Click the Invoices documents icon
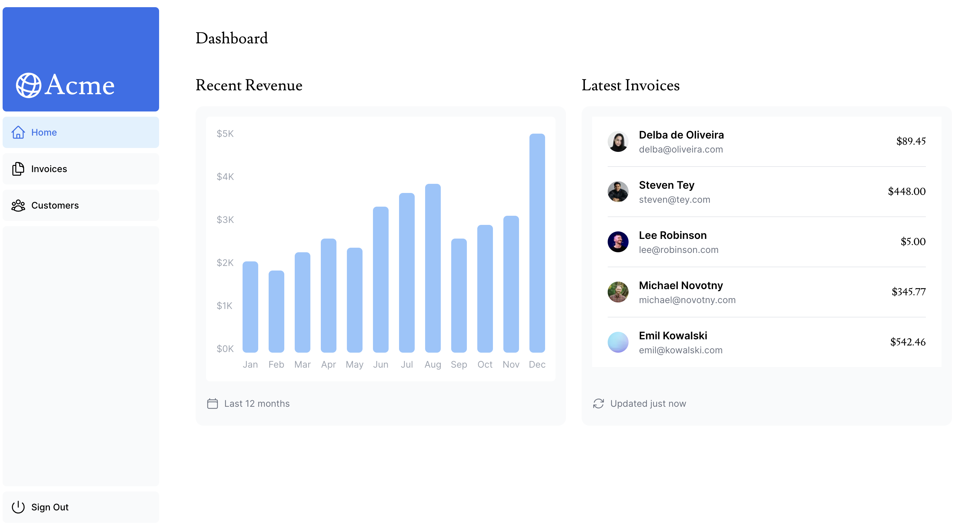The image size is (980, 528). 18,169
